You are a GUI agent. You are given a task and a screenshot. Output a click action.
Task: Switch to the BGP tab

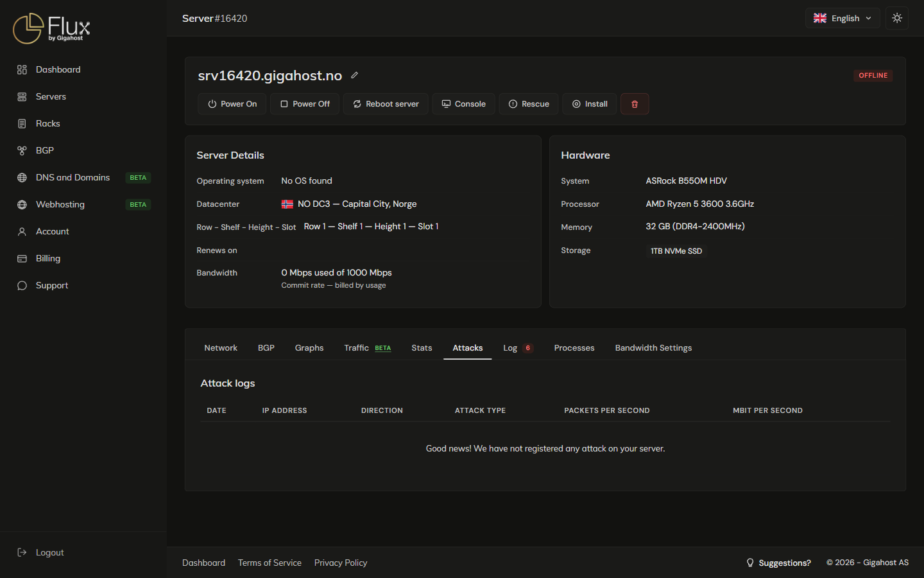266,348
